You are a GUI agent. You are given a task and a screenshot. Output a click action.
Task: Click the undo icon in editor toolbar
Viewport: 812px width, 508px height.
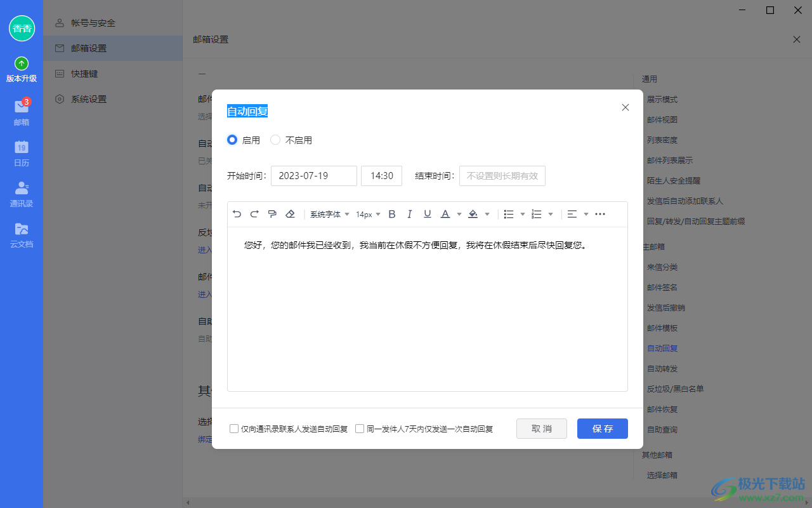pos(237,214)
